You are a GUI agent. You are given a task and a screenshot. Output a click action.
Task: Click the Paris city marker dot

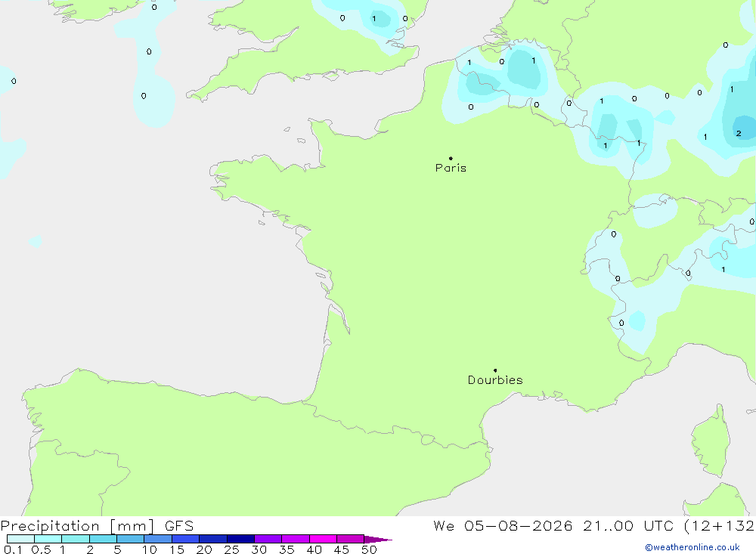point(451,158)
